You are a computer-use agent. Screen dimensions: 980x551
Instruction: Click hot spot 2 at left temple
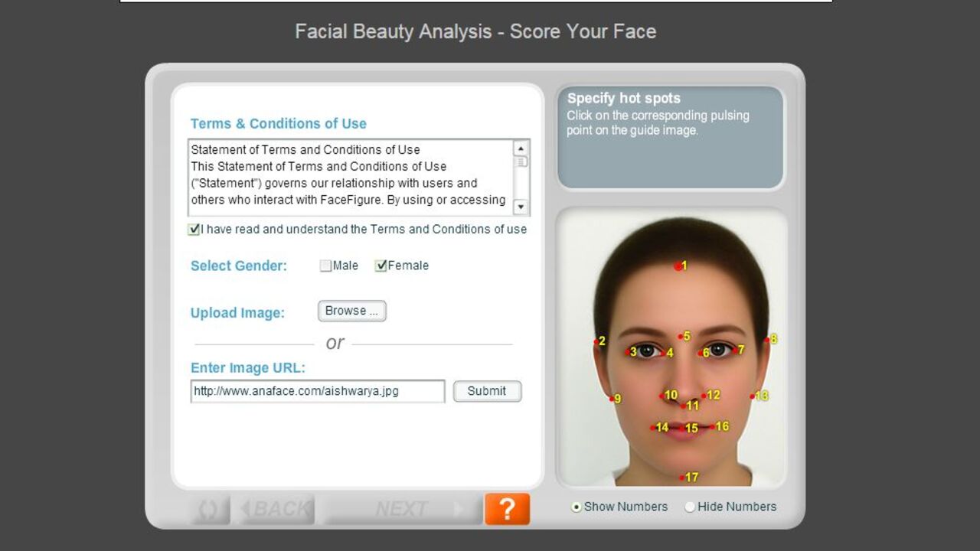pyautogui.click(x=596, y=342)
